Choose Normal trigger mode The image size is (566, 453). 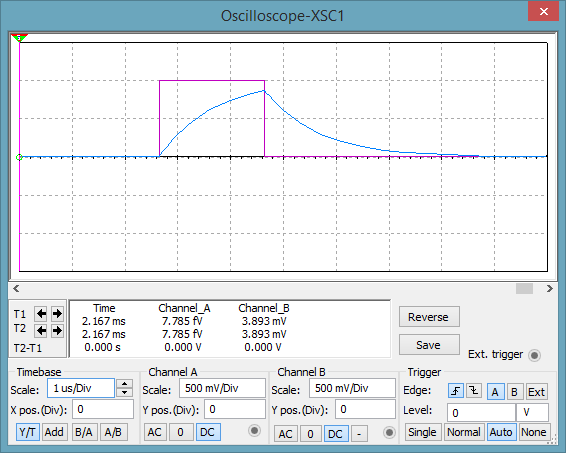point(464,432)
